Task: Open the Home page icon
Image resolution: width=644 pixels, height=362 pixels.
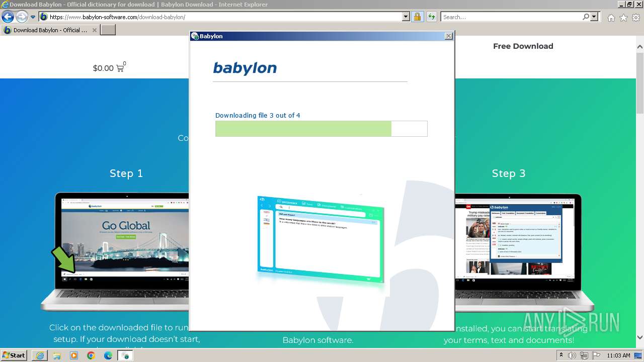Action: pyautogui.click(x=611, y=18)
